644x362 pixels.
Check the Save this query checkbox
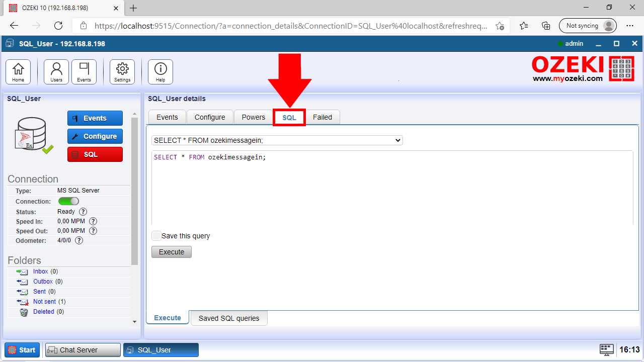click(x=156, y=236)
